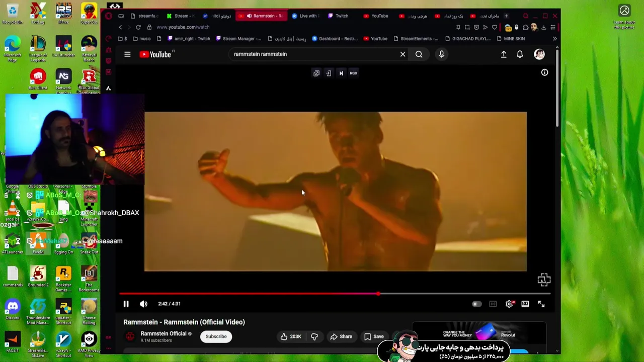Screen dimensions: 644x362
Task: Click the URL www.youtube.com/watch address bar
Action: click(x=183, y=27)
